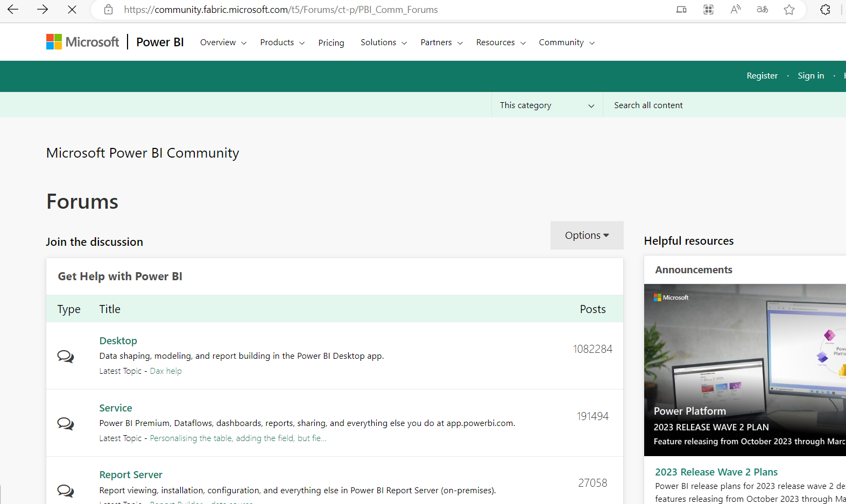Screen dimensions: 846x504
Task: Click the Microsoft Power BI Community heading
Action: click(x=143, y=153)
